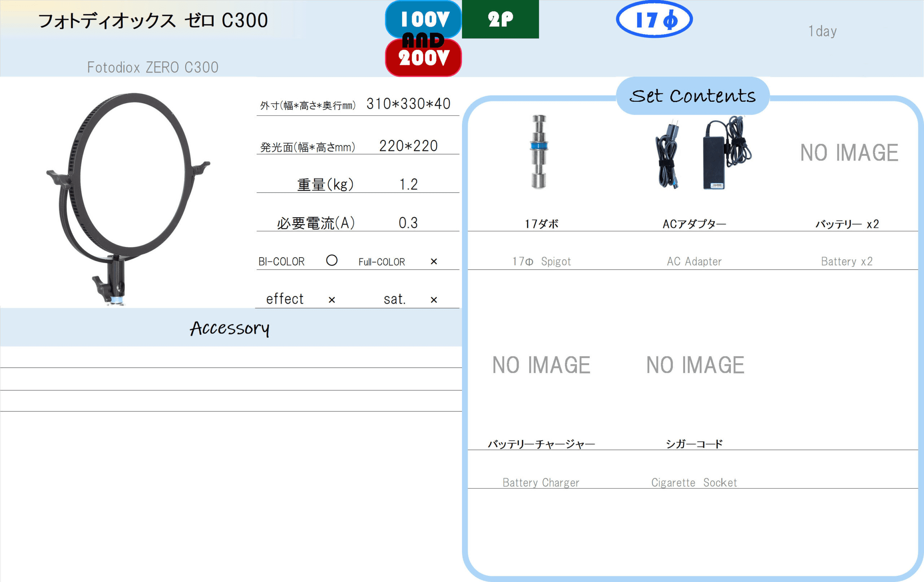Viewport: 924px width, 582px height.
Task: Click the 1day rental label
Action: tap(822, 31)
